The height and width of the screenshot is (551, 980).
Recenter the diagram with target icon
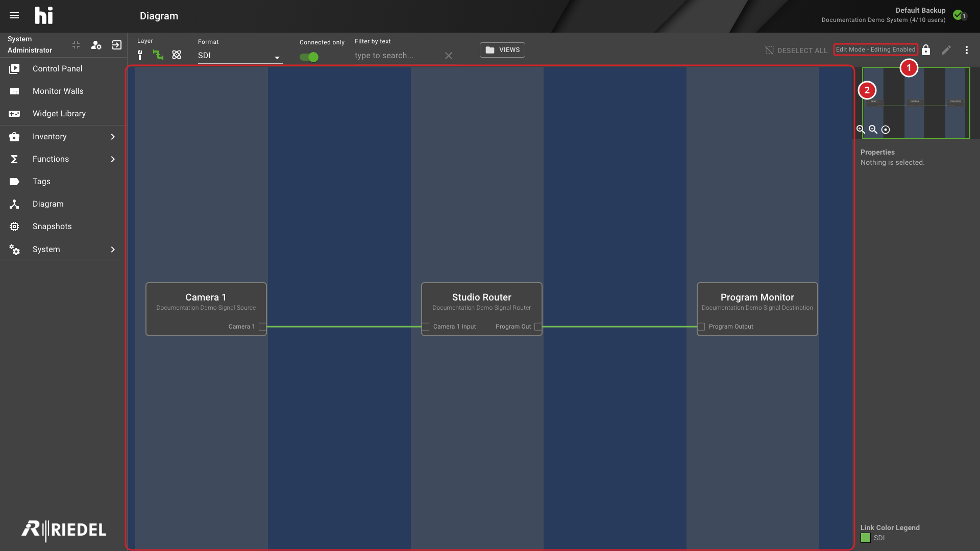(886, 130)
